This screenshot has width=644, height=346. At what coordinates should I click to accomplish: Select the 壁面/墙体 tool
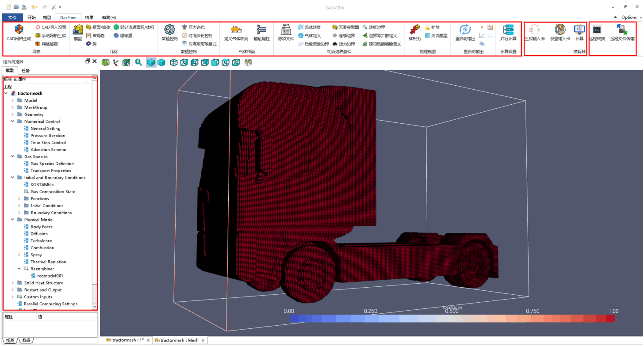point(98,27)
